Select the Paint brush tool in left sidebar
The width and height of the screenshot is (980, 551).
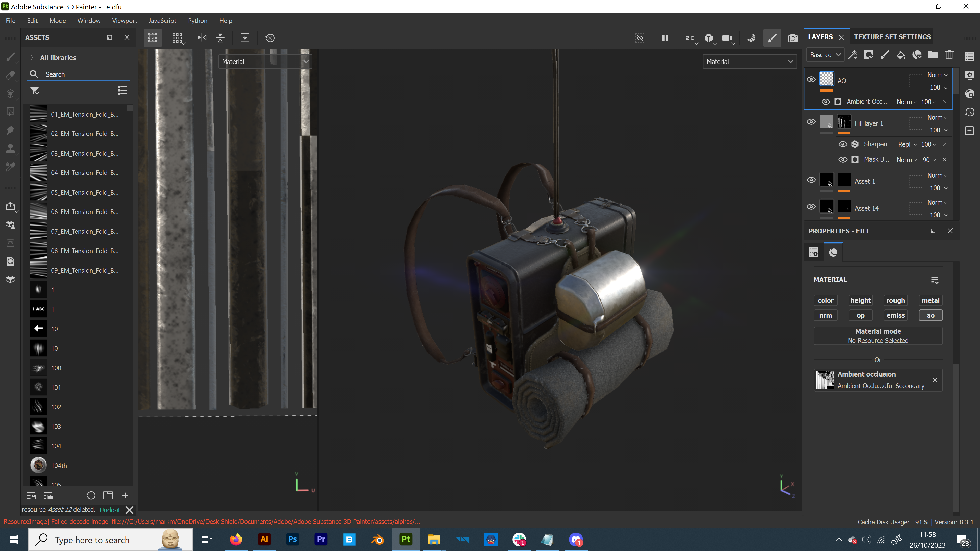(x=10, y=57)
